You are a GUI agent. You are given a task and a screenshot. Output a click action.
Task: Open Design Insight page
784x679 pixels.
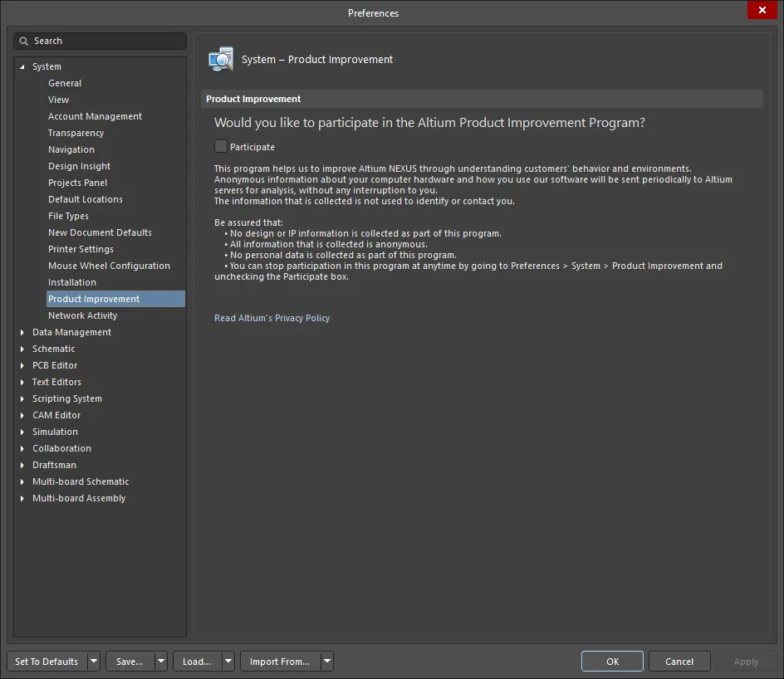coord(79,166)
